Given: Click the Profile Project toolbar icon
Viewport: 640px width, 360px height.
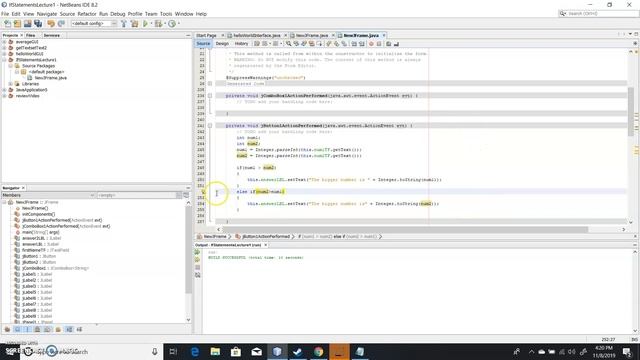Looking at the screenshot, I should pyautogui.click(x=172, y=24).
